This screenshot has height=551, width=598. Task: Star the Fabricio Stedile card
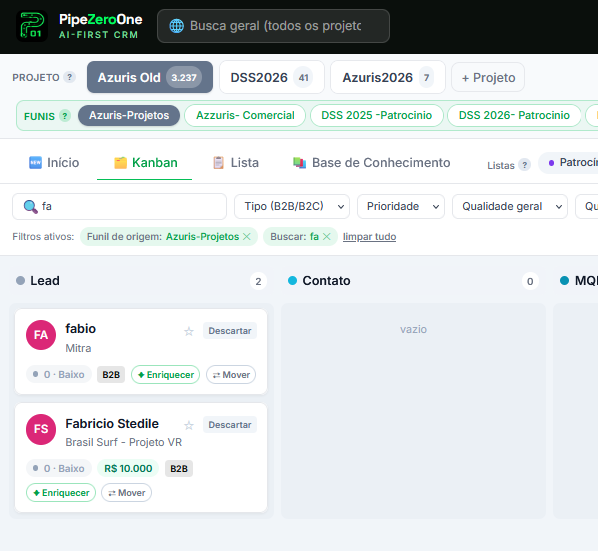point(189,425)
